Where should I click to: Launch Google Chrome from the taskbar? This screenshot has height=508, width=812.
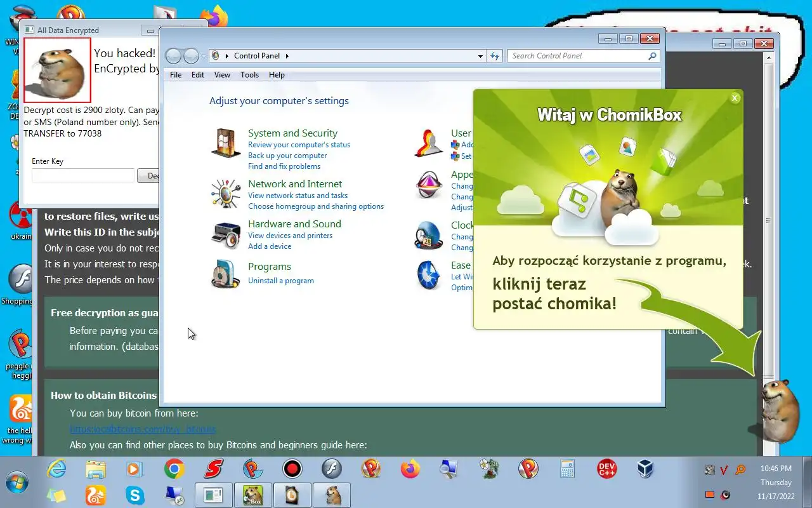point(174,469)
